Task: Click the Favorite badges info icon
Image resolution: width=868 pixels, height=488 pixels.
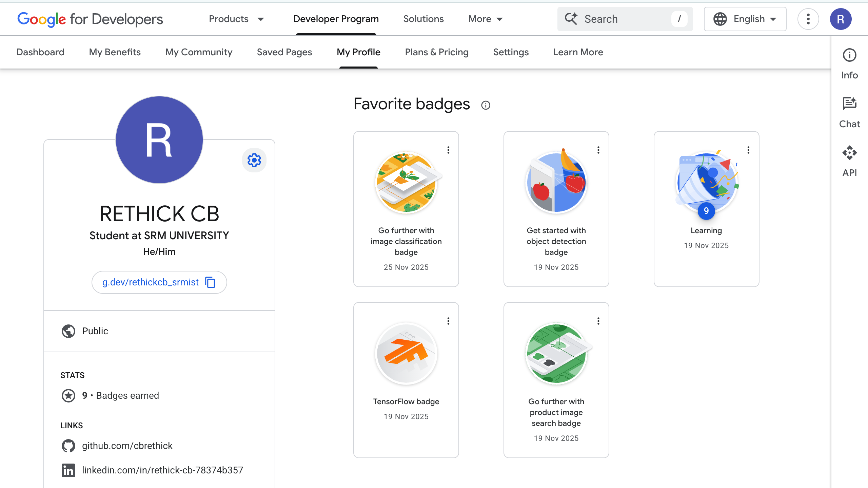Action: pos(486,105)
